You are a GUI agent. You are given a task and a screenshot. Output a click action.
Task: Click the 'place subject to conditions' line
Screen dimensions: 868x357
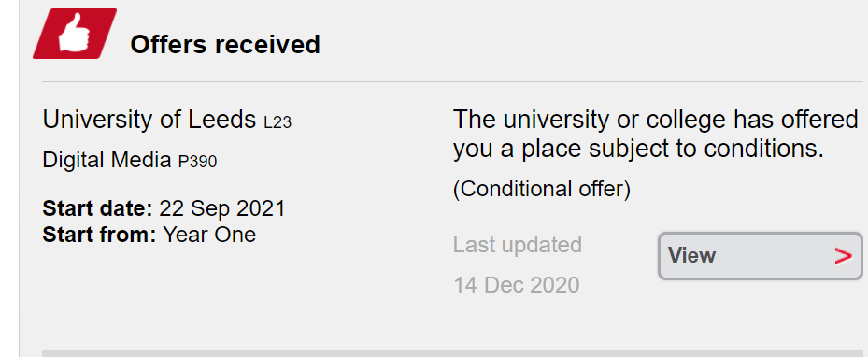[x=639, y=149]
